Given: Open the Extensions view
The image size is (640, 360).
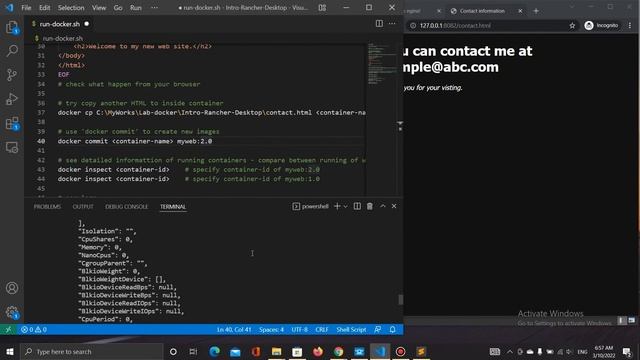Looking at the screenshot, I should pyautogui.click(x=12, y=123).
